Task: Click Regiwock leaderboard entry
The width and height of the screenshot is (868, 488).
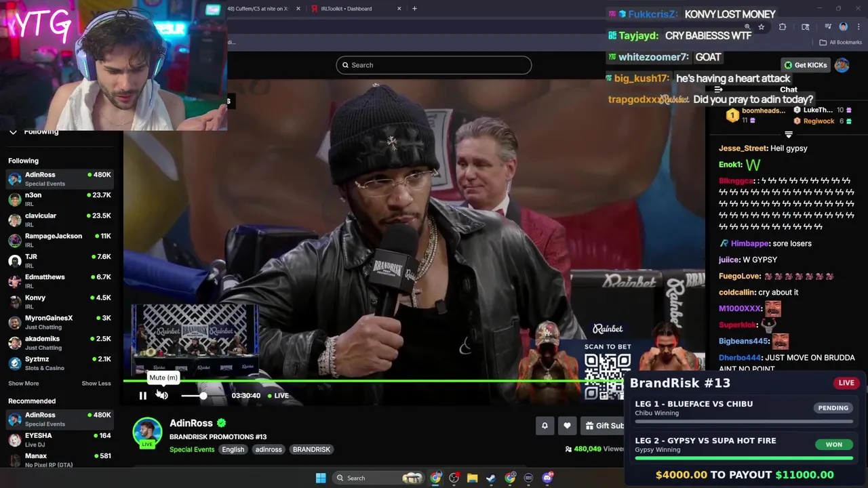Action: tap(823, 121)
